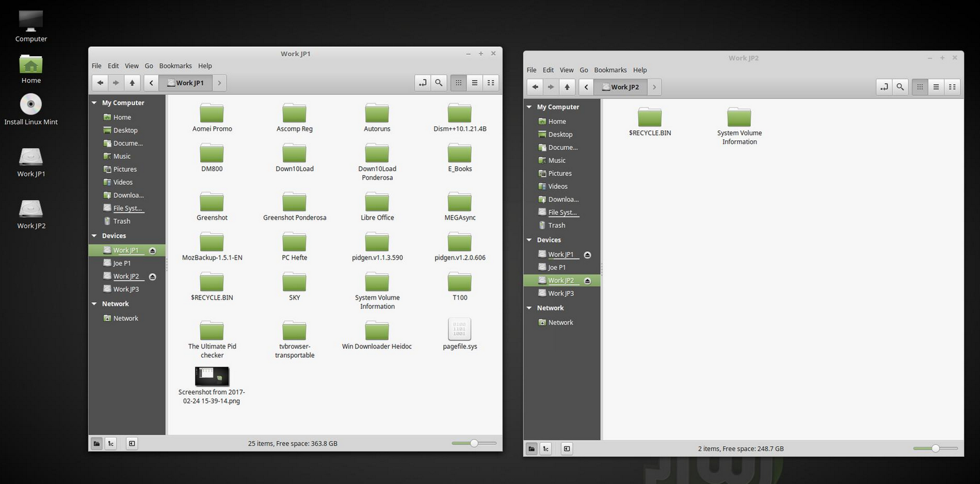Switch Work JP2 window to compact view
The height and width of the screenshot is (484, 980).
point(952,87)
